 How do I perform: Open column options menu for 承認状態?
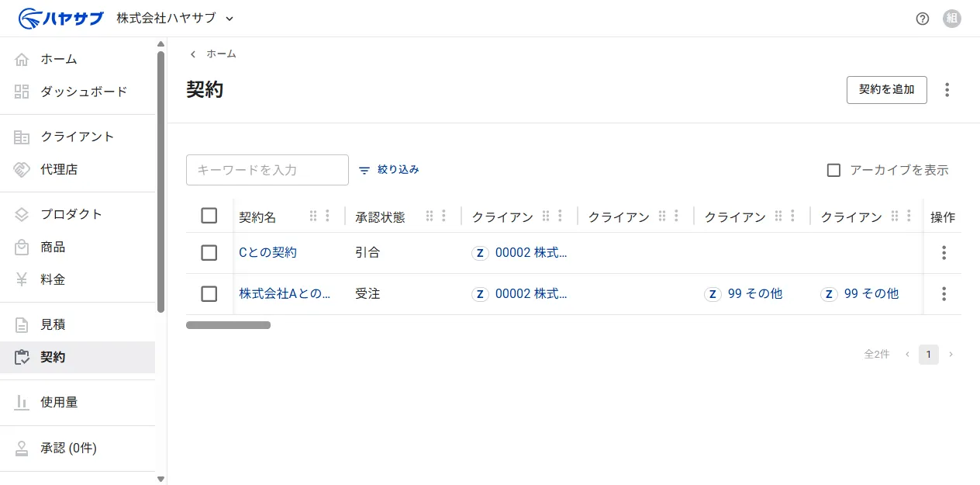tap(443, 217)
